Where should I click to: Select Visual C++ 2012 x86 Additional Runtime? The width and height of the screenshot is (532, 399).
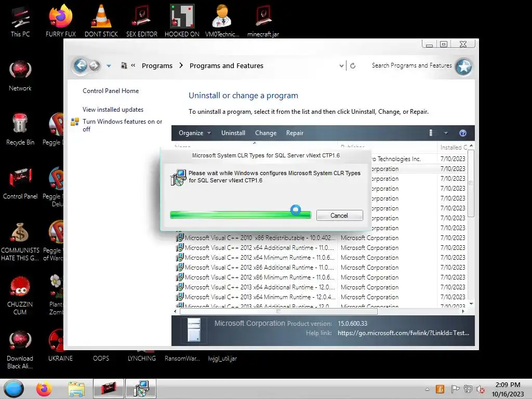point(321,268)
